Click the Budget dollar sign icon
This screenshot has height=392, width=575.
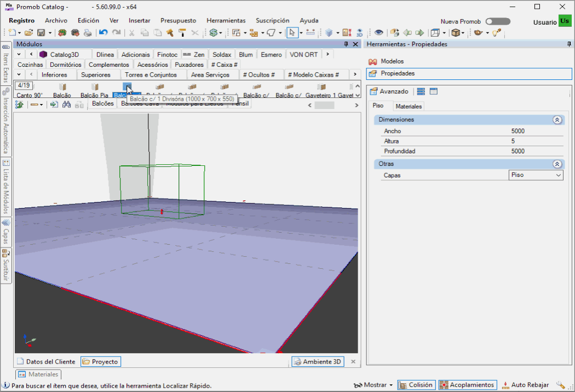pyautogui.click(x=214, y=33)
